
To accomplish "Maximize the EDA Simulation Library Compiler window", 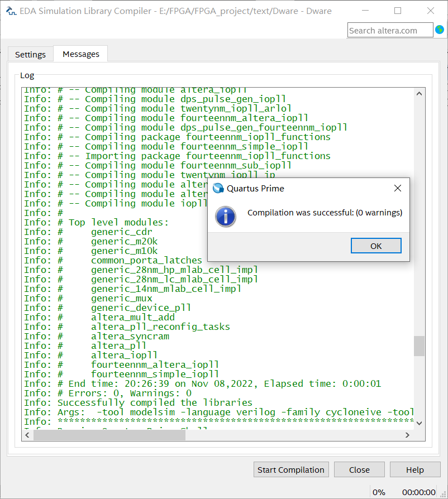I will 398,11.
